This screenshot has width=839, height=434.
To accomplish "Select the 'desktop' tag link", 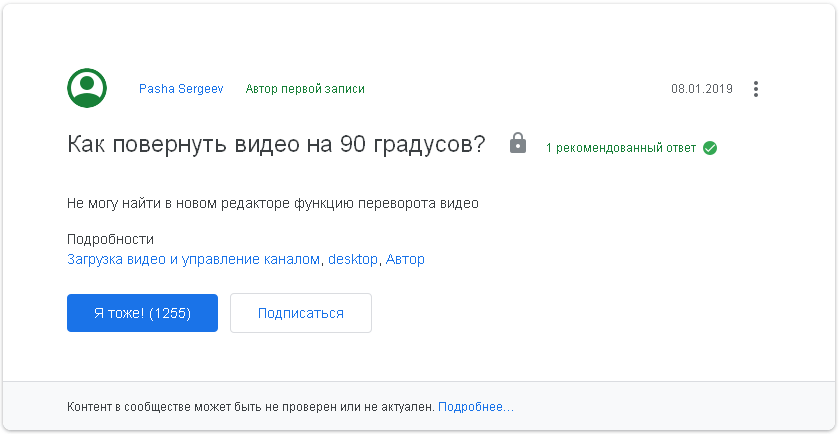I will (x=353, y=259).
